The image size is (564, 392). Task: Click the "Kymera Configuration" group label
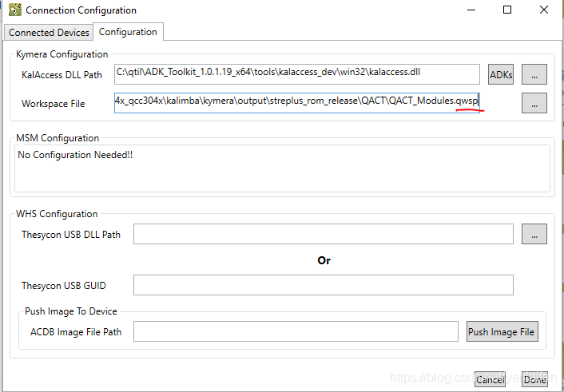(62, 54)
